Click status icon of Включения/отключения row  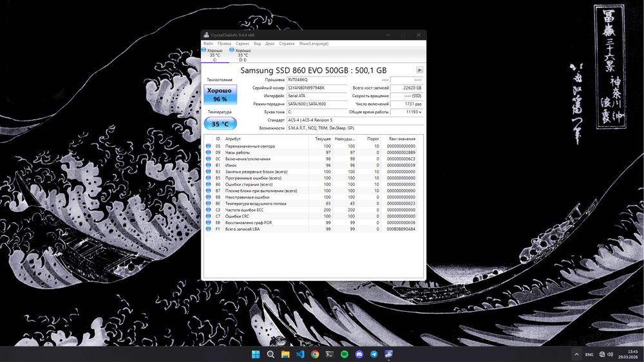click(208, 159)
